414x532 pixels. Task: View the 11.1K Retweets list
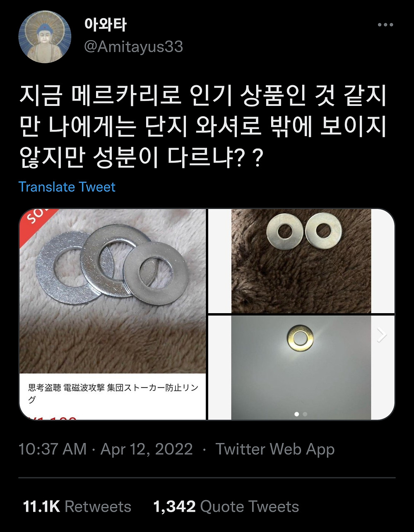click(x=77, y=507)
